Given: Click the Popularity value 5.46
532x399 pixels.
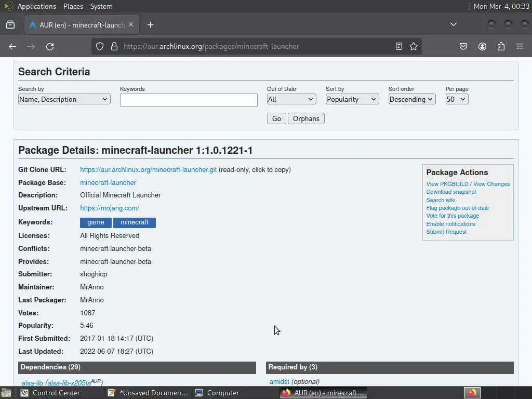Looking at the screenshot, I should point(87,325).
